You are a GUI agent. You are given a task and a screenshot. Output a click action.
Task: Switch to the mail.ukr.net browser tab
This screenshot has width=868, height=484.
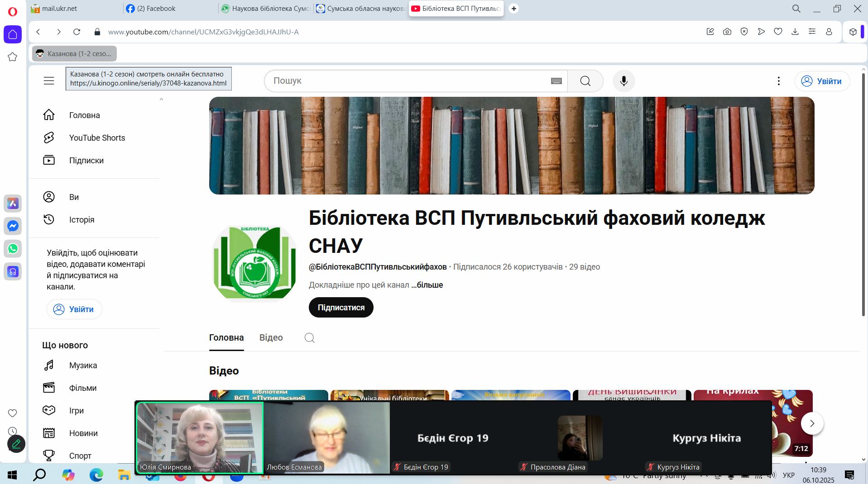click(59, 9)
